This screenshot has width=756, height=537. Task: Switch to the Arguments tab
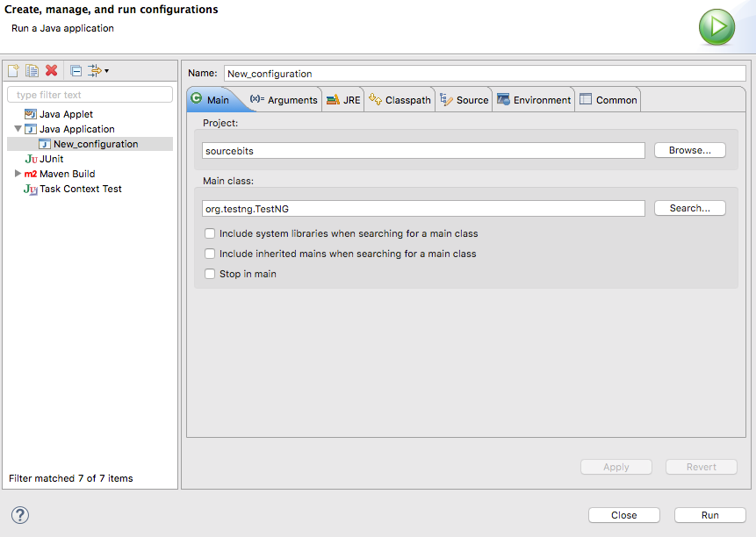pos(284,100)
